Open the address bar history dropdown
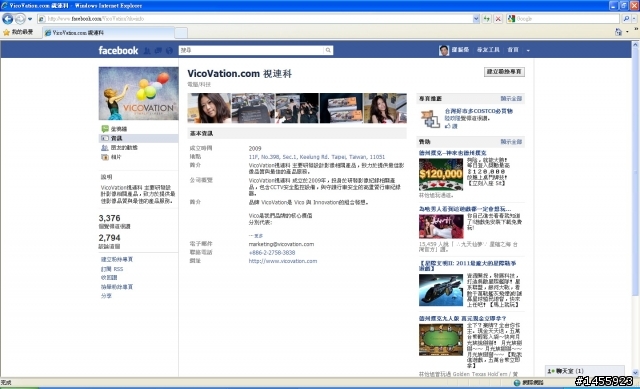This screenshot has width=640, height=389. click(476, 19)
